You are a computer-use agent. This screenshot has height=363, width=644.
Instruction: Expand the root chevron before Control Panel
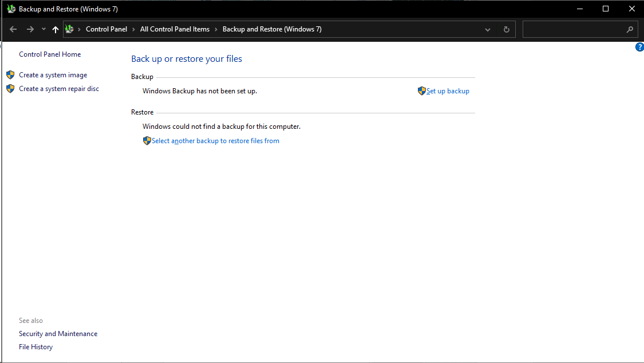coord(79,30)
